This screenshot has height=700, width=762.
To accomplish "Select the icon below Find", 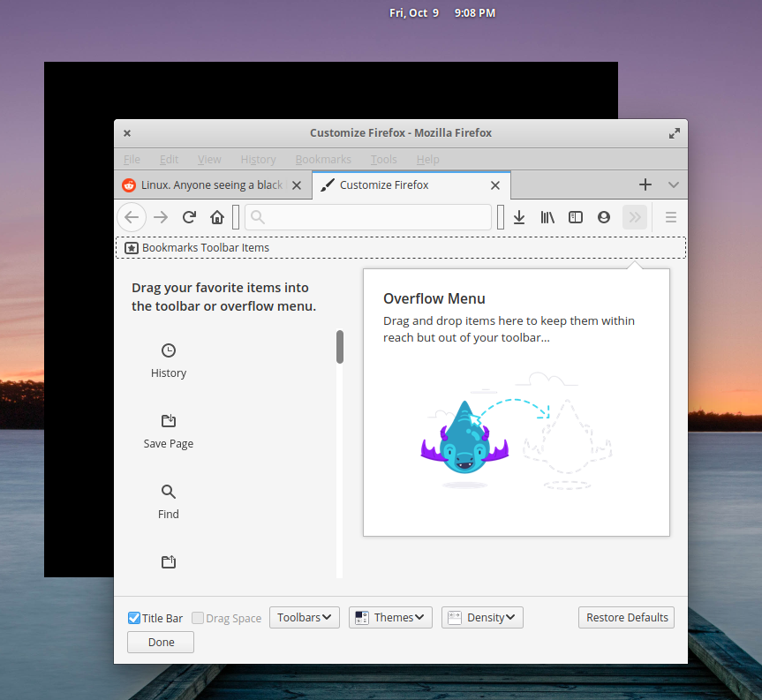I will coord(169,562).
